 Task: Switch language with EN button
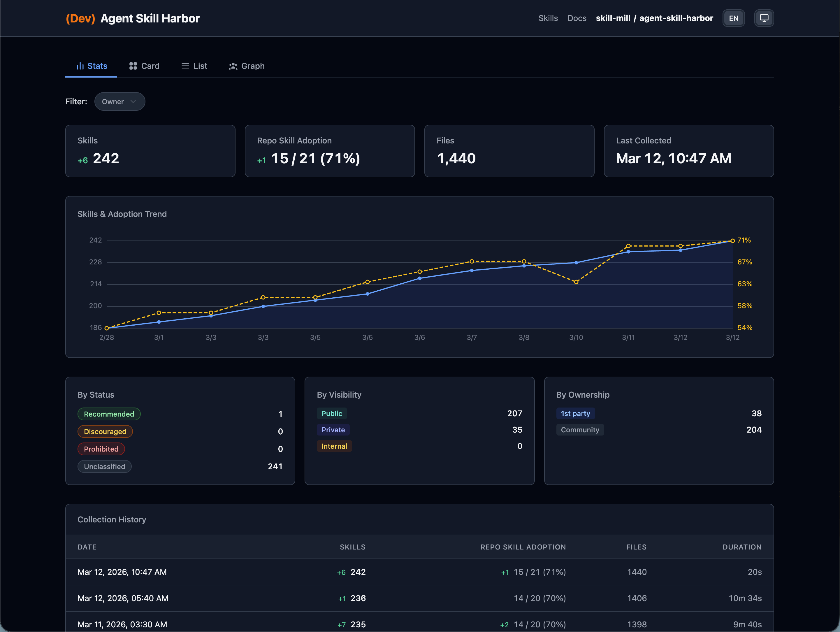click(x=733, y=18)
